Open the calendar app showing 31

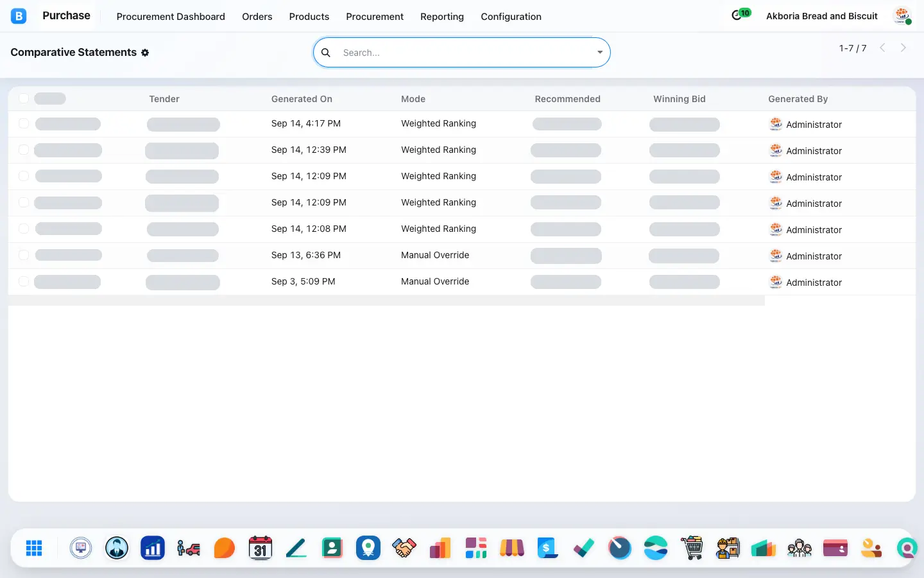coord(260,548)
